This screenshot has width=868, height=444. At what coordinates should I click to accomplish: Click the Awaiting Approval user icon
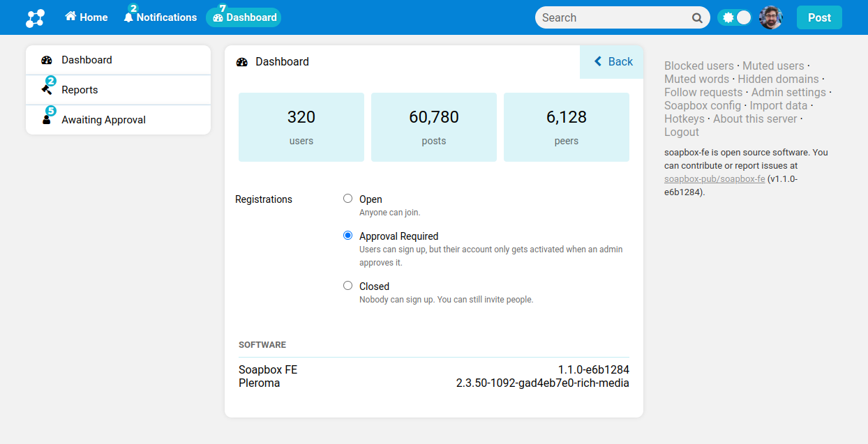pyautogui.click(x=47, y=119)
